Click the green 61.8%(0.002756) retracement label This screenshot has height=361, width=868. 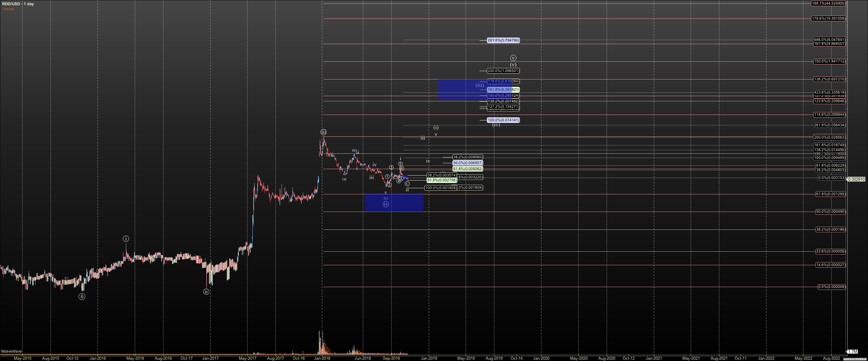[x=441, y=180]
